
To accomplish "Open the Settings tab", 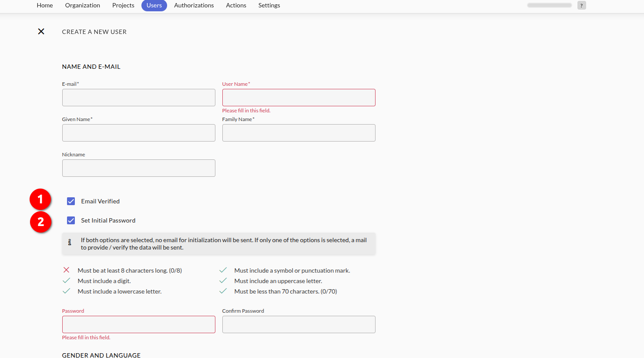I will pyautogui.click(x=269, y=5).
